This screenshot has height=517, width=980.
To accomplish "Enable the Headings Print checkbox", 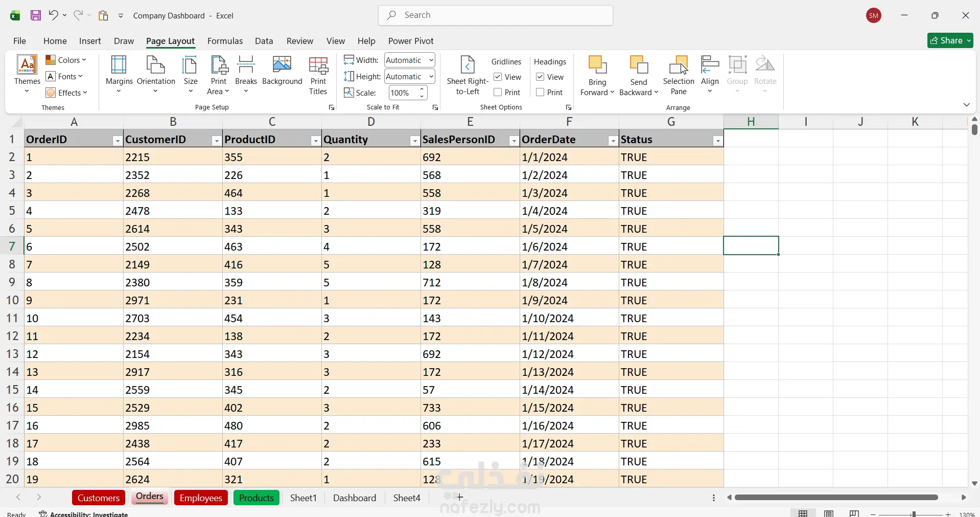I will pos(540,93).
